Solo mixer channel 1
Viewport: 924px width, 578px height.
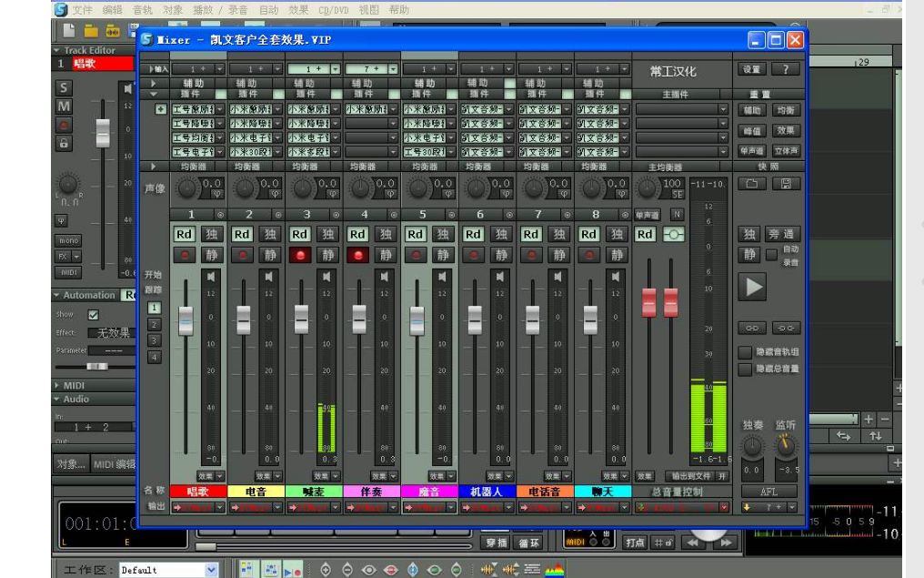click(211, 234)
